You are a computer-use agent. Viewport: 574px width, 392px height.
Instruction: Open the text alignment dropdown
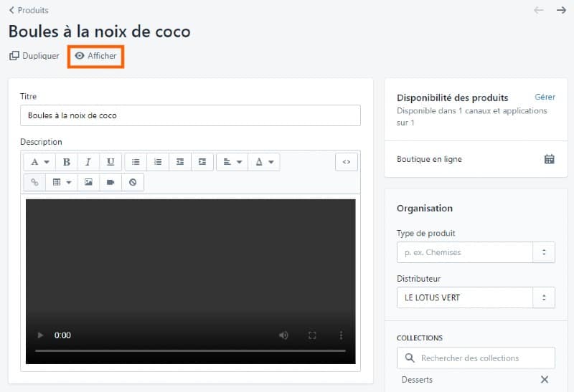point(232,162)
